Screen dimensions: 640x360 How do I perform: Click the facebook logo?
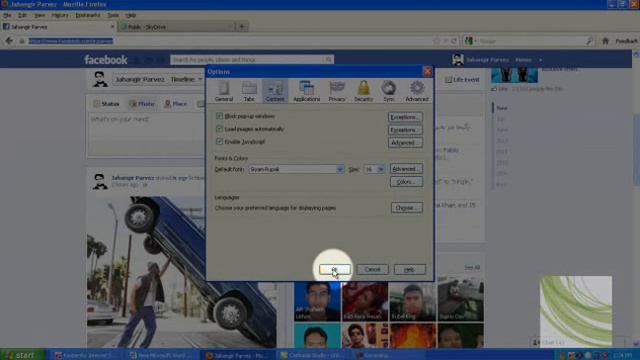click(x=106, y=60)
